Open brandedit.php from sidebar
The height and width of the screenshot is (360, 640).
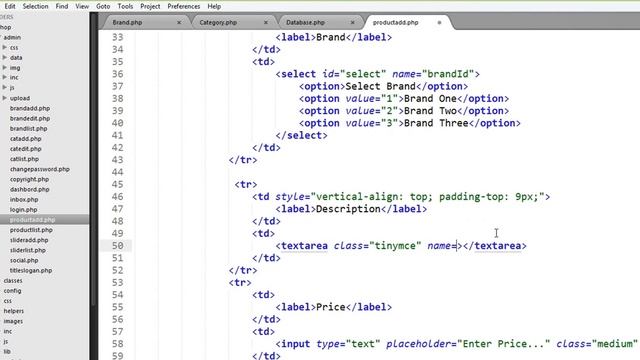tap(30, 118)
